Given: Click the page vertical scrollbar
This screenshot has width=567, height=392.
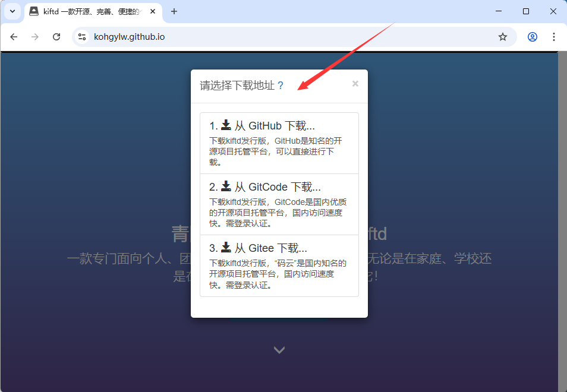Looking at the screenshot, I should tap(562, 222).
